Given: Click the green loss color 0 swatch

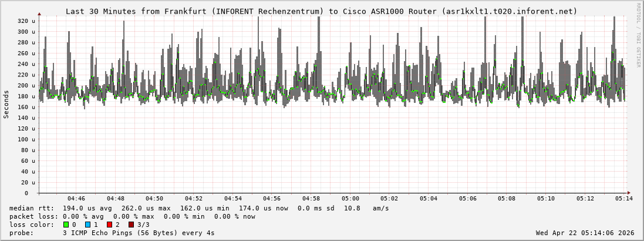Looking at the screenshot, I should 66,225.
